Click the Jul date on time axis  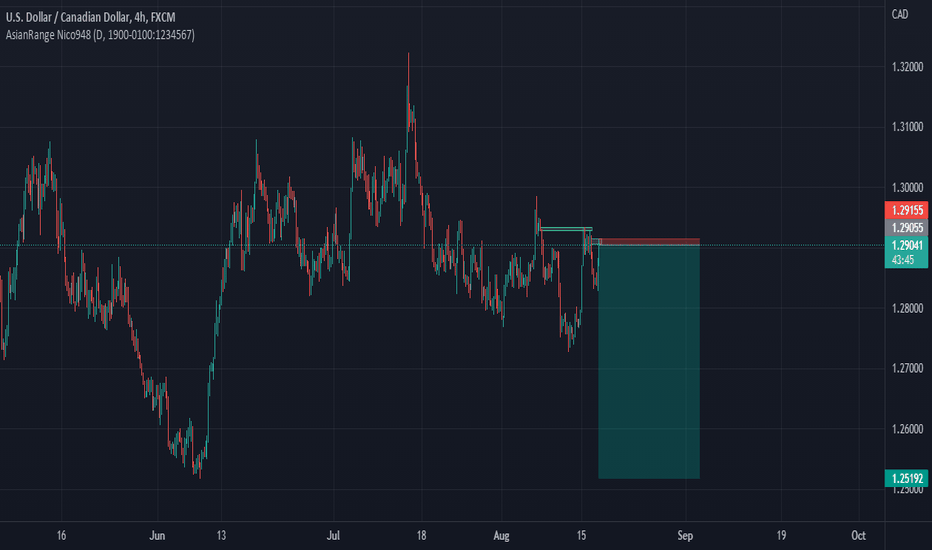coord(333,536)
